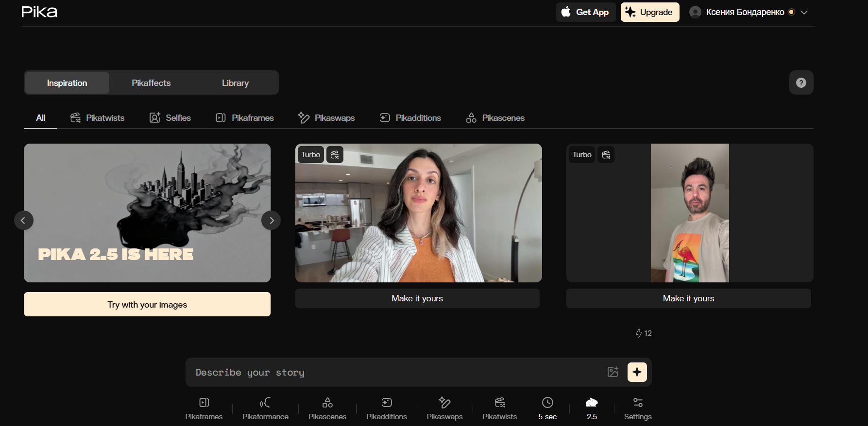This screenshot has width=868, height=426.
Task: Choose the Pikadditions tool in bottom toolbar
Action: [x=387, y=409]
